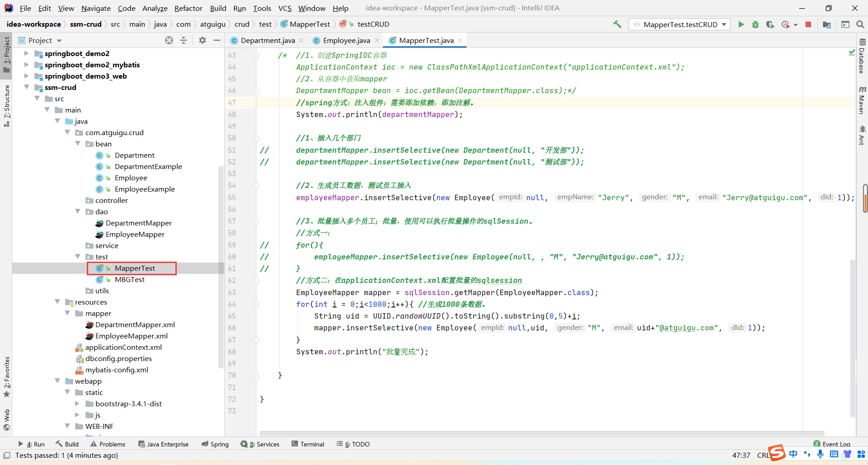Run with Coverage icon
Image resolution: width=868 pixels, height=465 pixels.
tap(770, 24)
